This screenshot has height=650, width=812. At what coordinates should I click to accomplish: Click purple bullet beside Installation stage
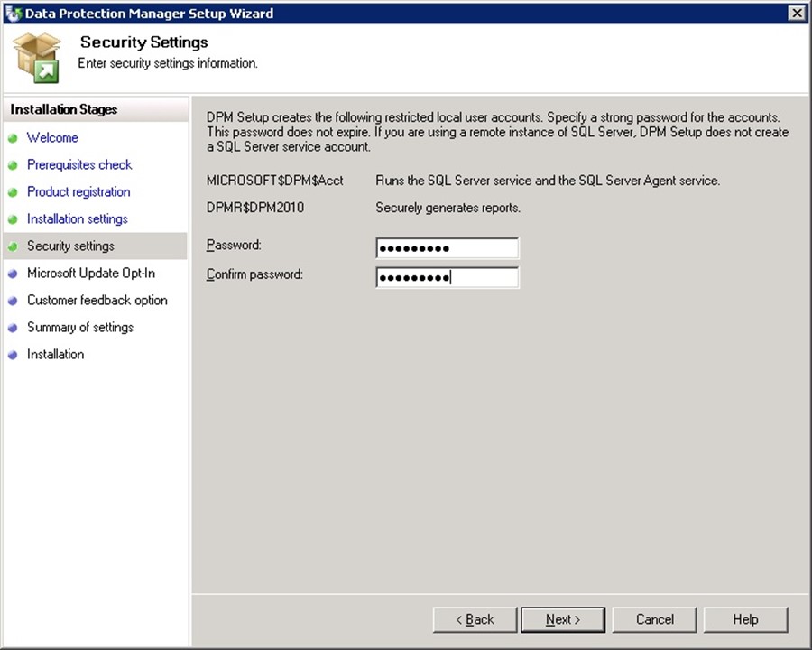13,355
